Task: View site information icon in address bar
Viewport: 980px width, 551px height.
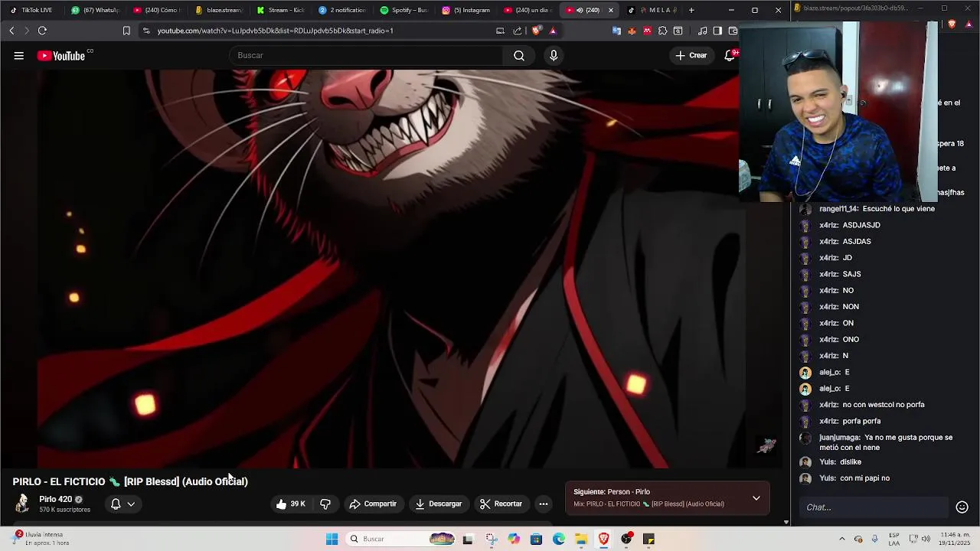Action: 146,31
